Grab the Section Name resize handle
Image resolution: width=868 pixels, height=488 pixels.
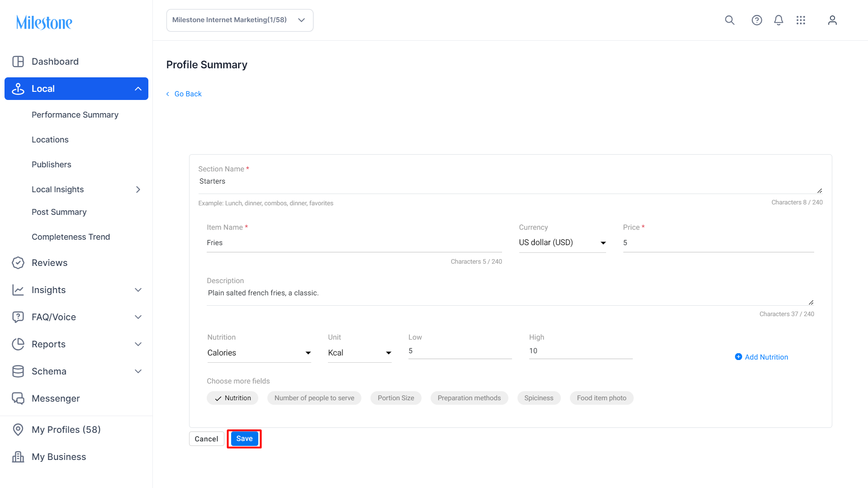tap(820, 191)
